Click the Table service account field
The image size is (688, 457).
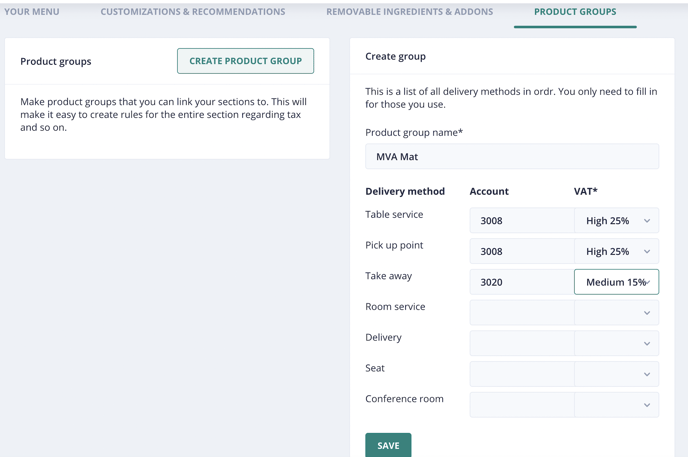click(x=522, y=220)
